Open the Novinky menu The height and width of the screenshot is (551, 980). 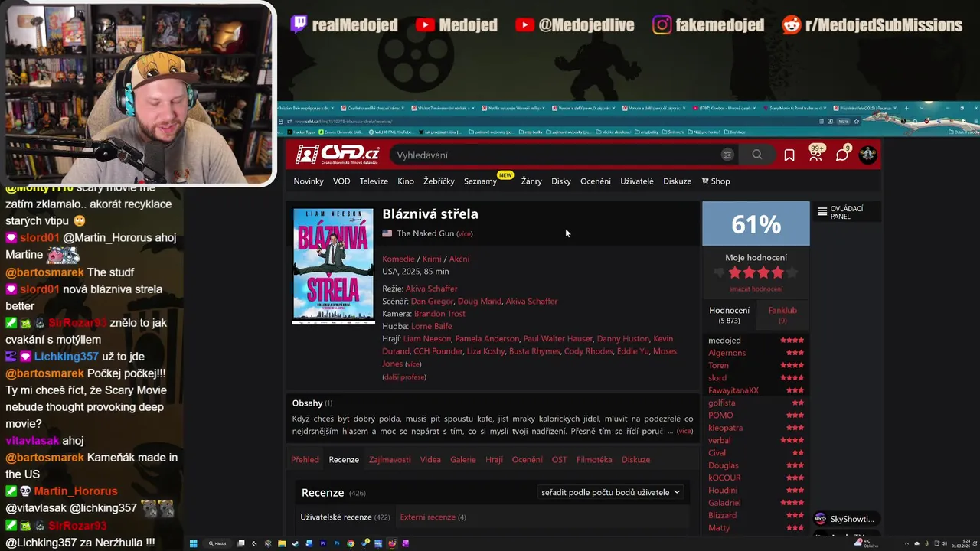(x=309, y=181)
